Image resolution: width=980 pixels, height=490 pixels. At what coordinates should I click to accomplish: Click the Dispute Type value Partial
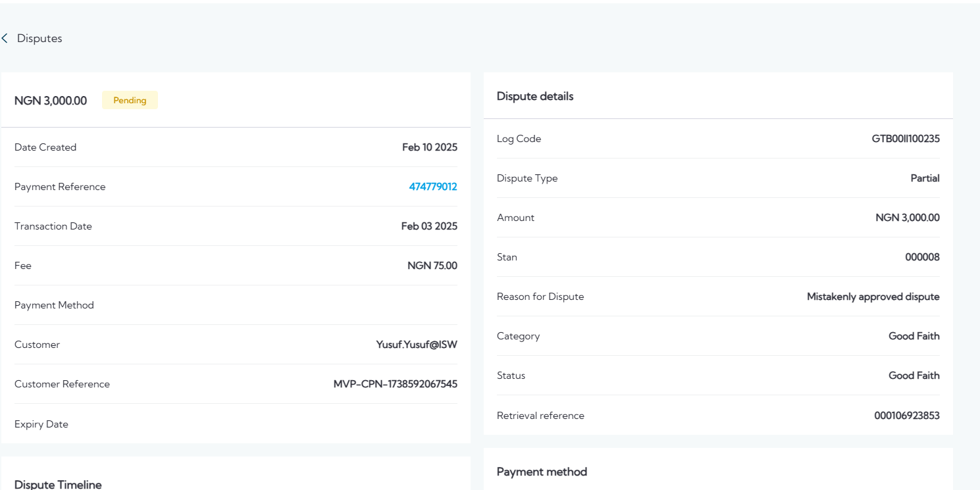click(925, 178)
